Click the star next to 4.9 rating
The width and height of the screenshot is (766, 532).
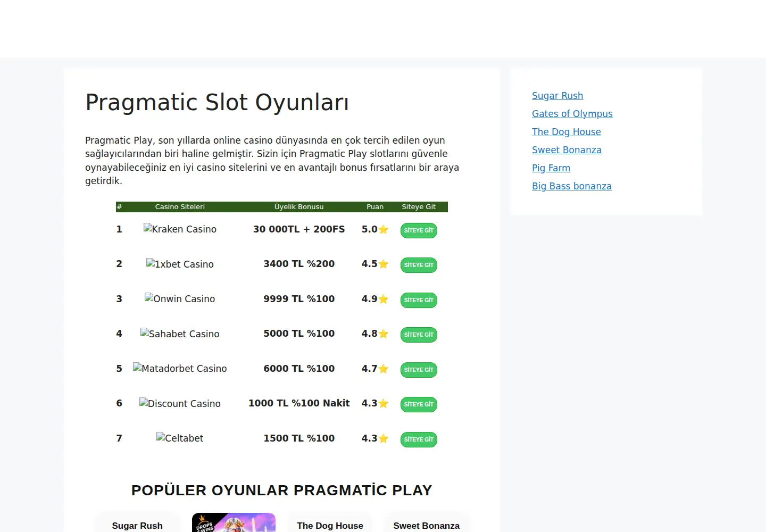(384, 300)
